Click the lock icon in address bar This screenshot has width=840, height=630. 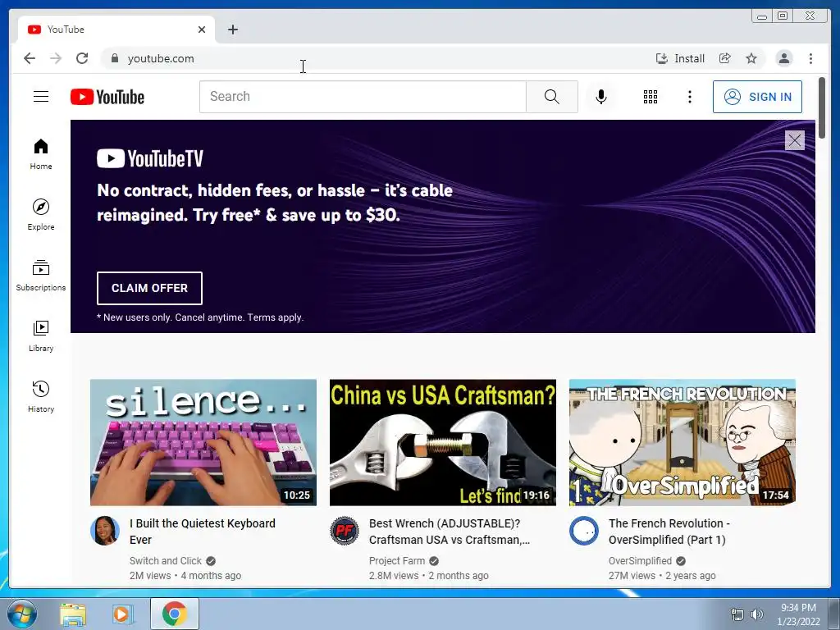(x=114, y=58)
